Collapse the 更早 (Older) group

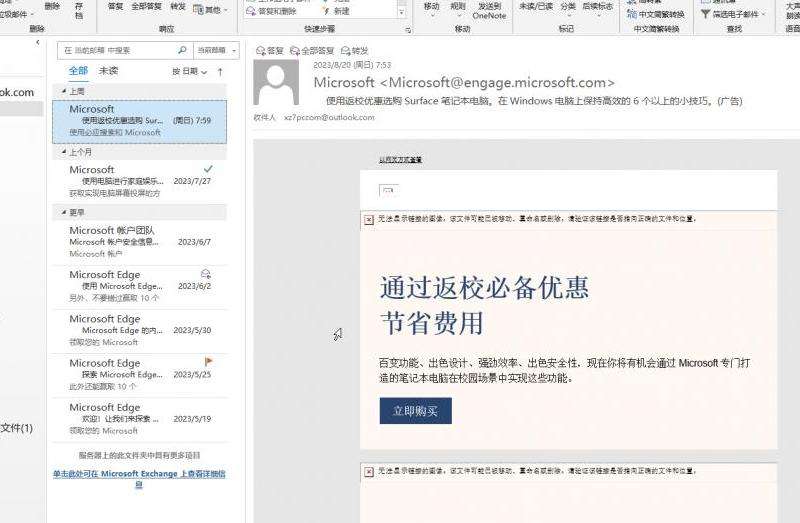(x=64, y=212)
